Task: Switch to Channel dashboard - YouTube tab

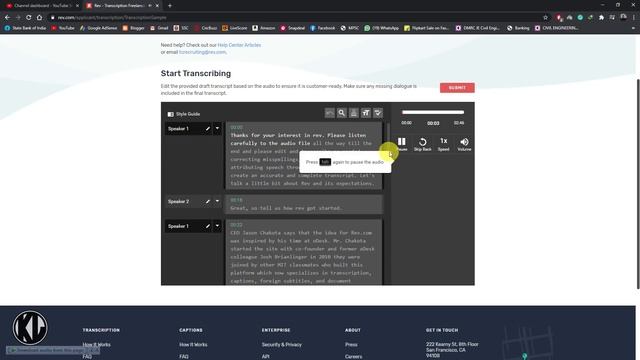Action: (41, 6)
